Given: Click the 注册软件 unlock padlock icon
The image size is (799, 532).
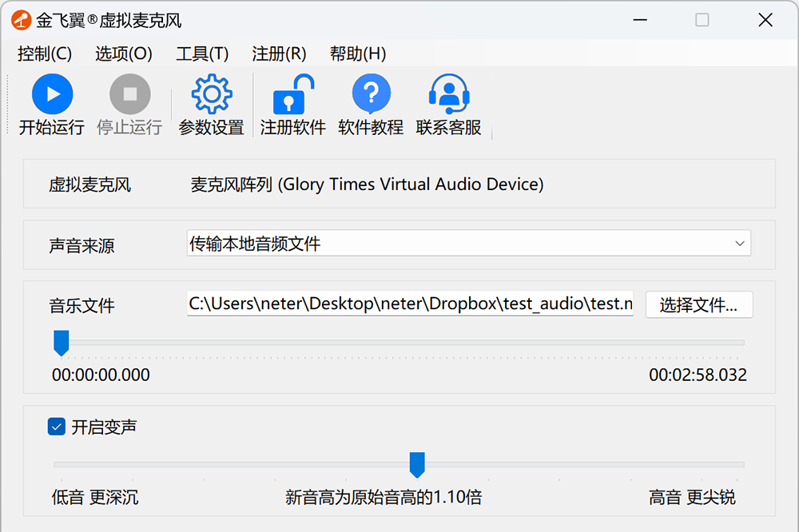Looking at the screenshot, I should 292,95.
